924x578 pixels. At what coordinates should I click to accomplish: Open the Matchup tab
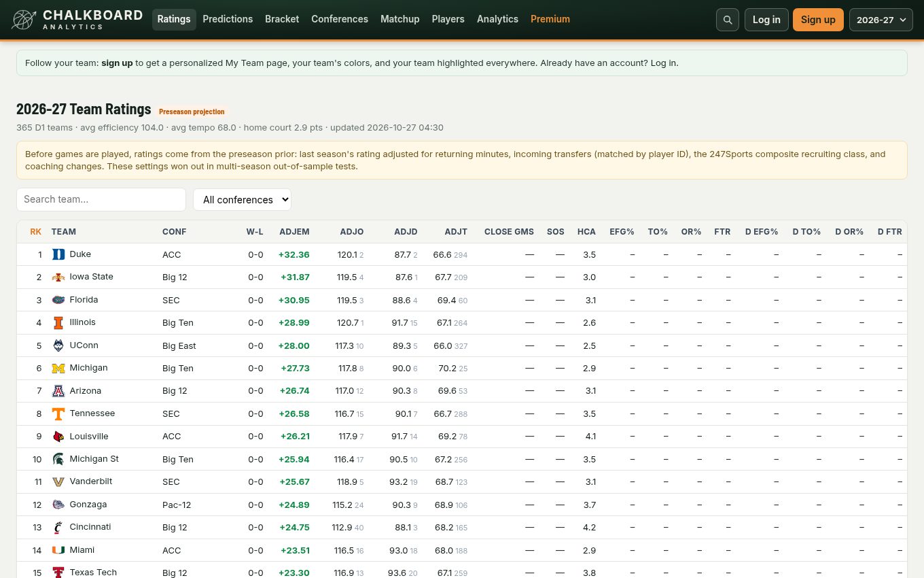coord(400,19)
